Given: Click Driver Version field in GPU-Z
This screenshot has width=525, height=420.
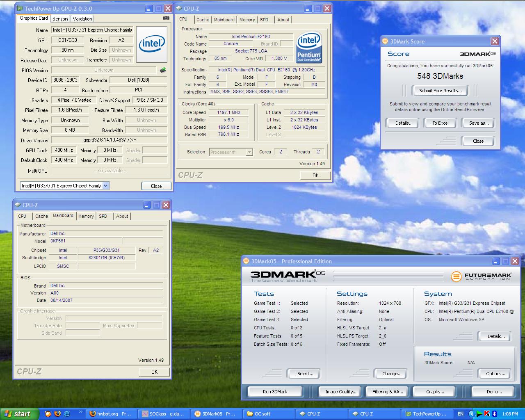Looking at the screenshot, I should pos(110,140).
